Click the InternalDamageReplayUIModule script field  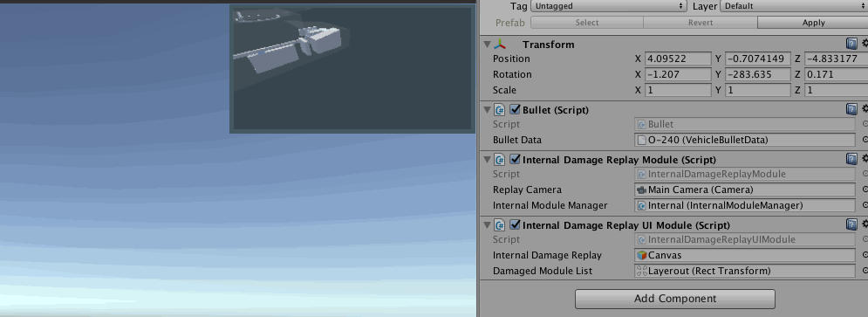[744, 239]
